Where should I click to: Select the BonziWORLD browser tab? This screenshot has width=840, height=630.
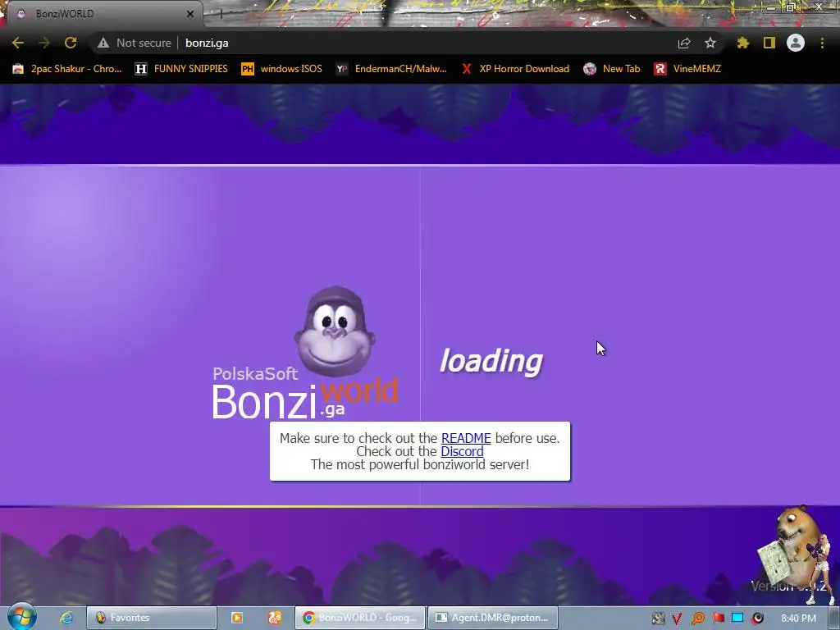pyautogui.click(x=102, y=14)
